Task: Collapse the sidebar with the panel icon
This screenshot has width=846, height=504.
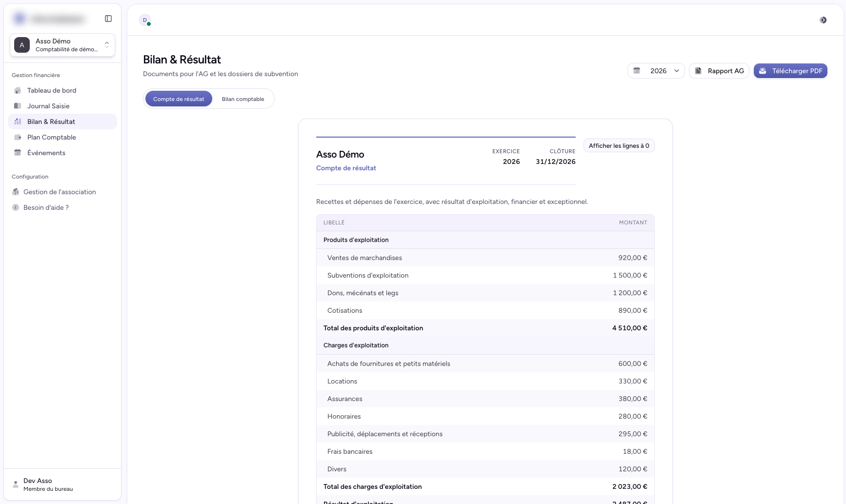Action: (108, 19)
